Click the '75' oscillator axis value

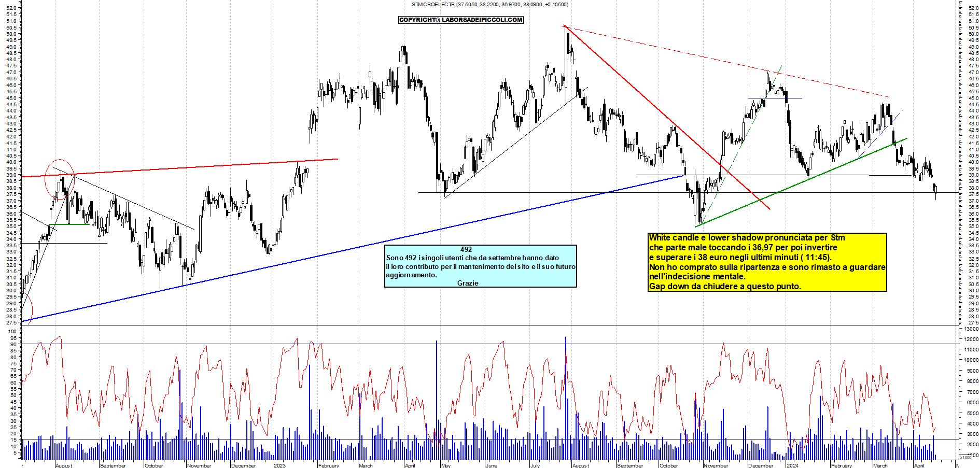pyautogui.click(x=13, y=363)
